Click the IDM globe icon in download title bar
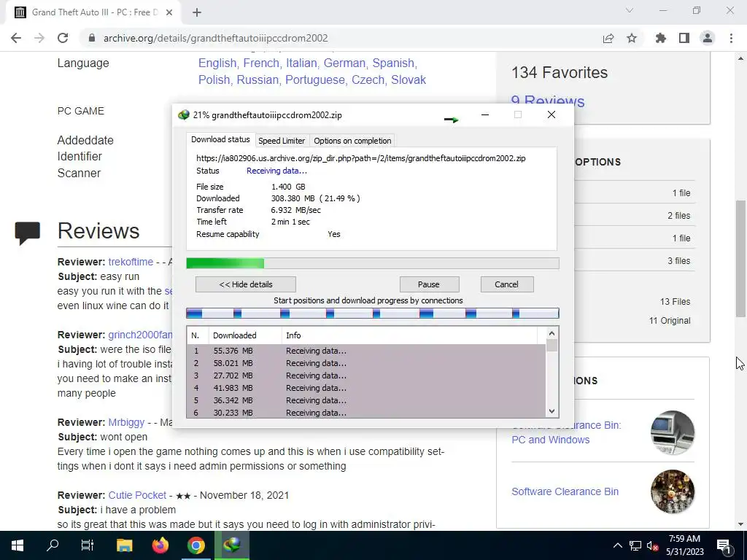747x560 pixels. coord(183,115)
